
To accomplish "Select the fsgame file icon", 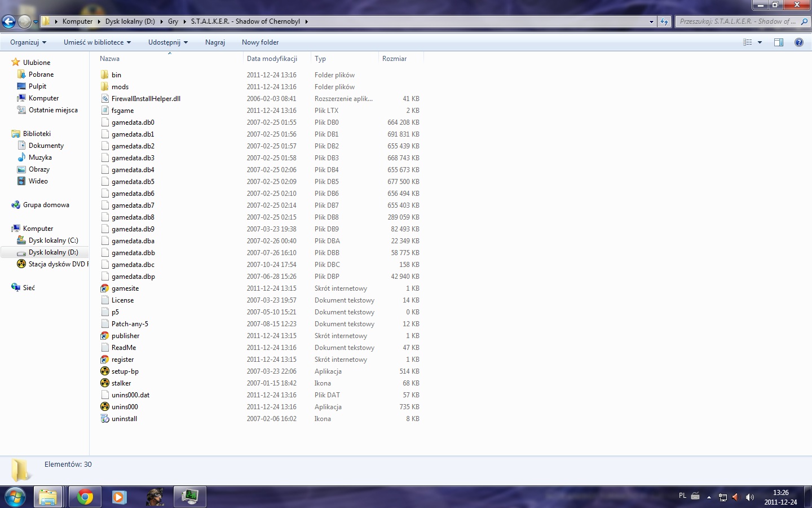I will [105, 111].
